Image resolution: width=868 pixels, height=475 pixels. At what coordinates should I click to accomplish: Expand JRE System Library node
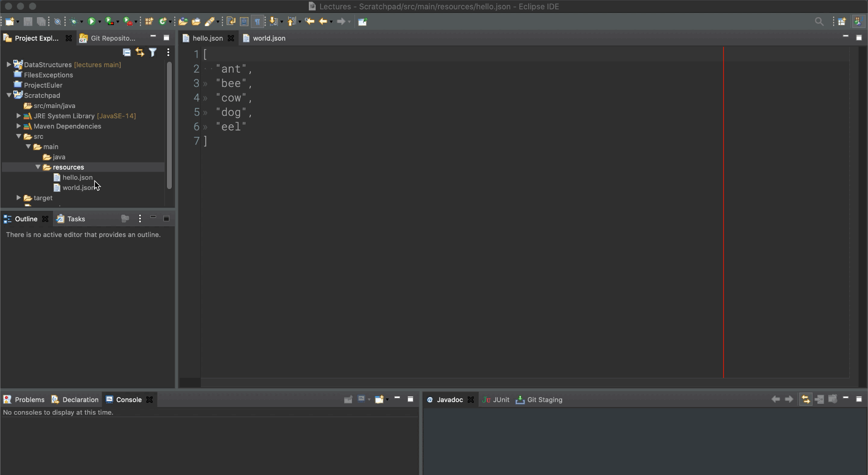coord(19,116)
